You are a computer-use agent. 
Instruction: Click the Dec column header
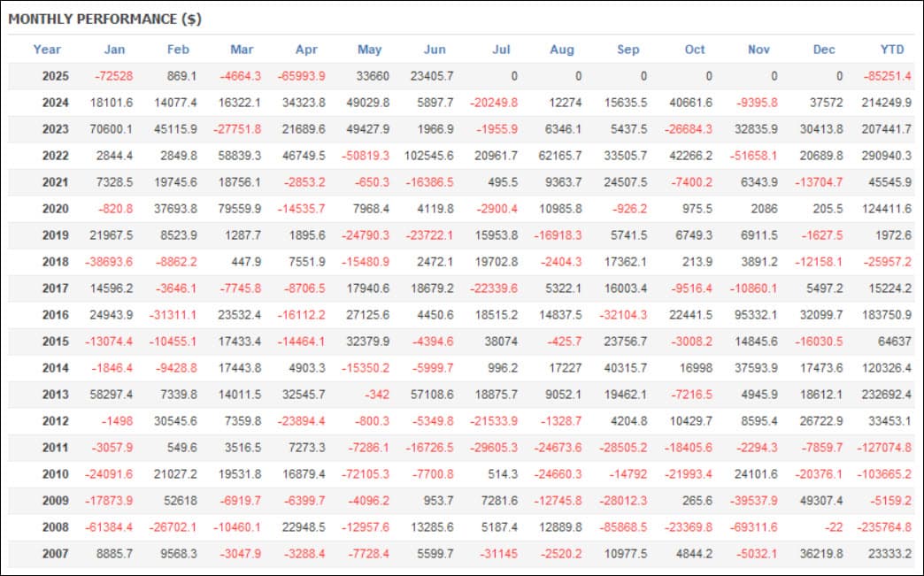point(824,50)
